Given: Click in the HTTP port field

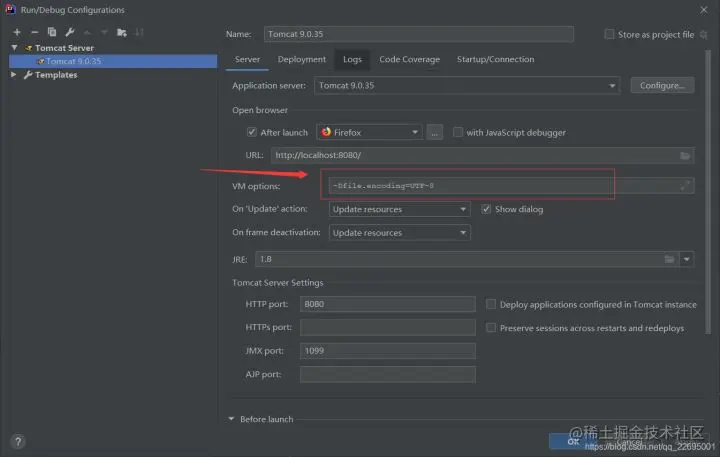Looking at the screenshot, I should pyautogui.click(x=388, y=304).
